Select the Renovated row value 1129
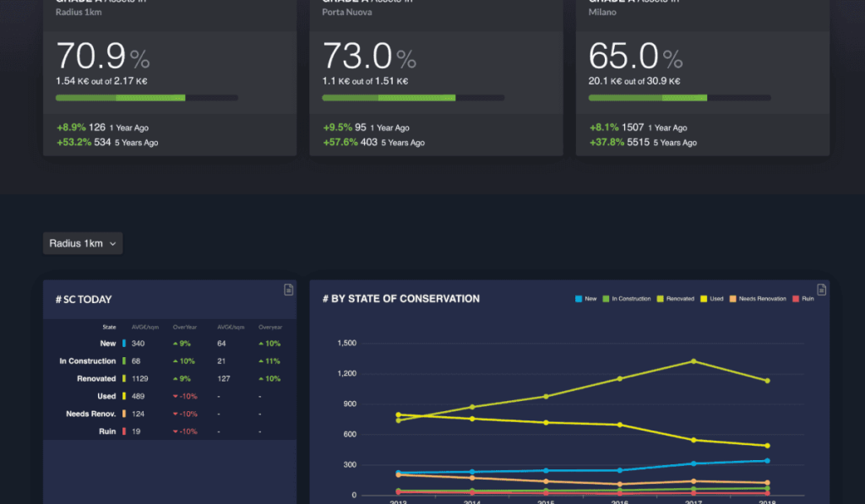This screenshot has width=865, height=504. 139,378
